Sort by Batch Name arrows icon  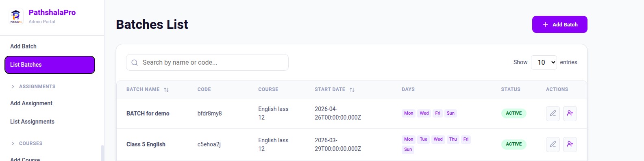tap(166, 90)
